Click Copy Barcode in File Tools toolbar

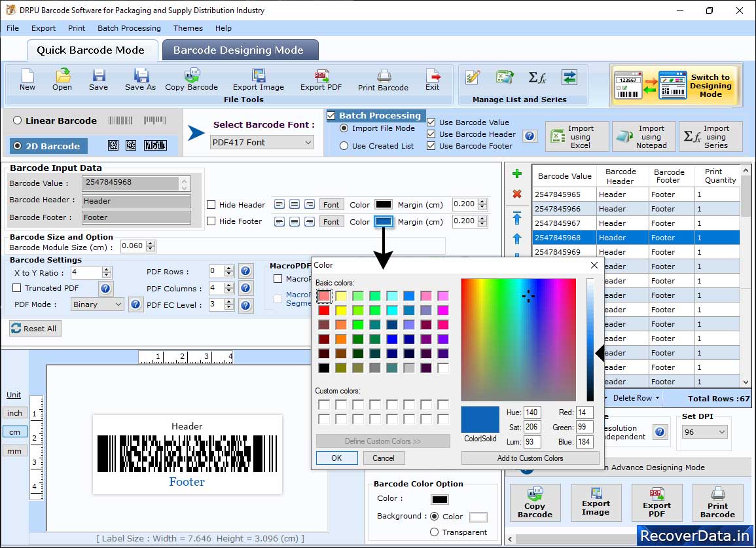pyautogui.click(x=191, y=80)
